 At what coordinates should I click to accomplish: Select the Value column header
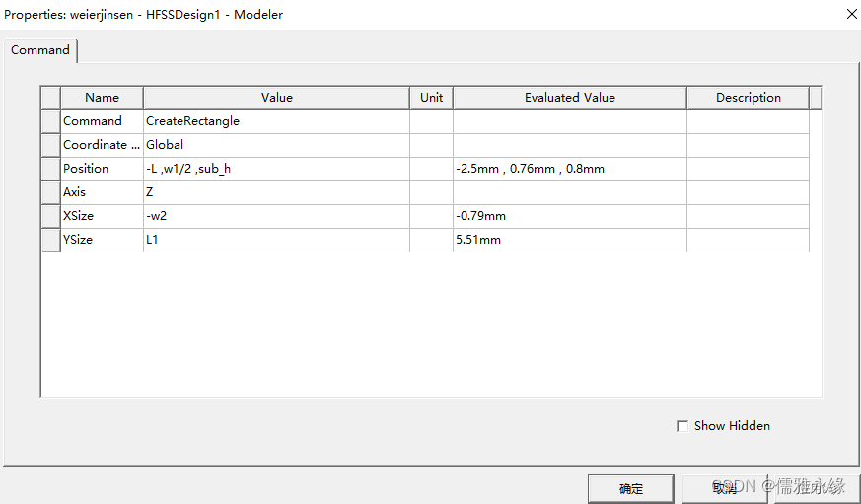click(x=277, y=98)
